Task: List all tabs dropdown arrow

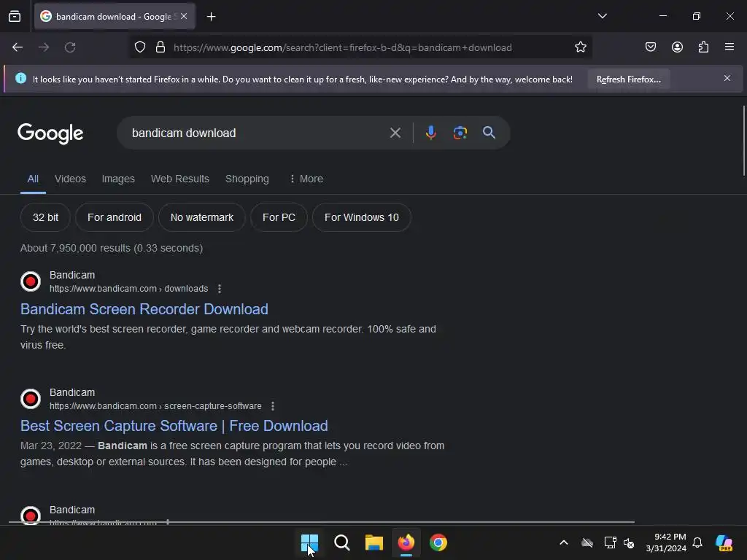Action: [x=602, y=16]
